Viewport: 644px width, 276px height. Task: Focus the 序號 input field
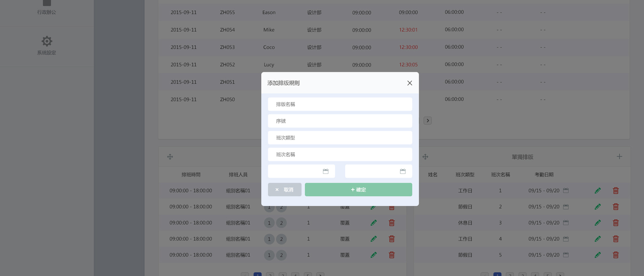340,121
